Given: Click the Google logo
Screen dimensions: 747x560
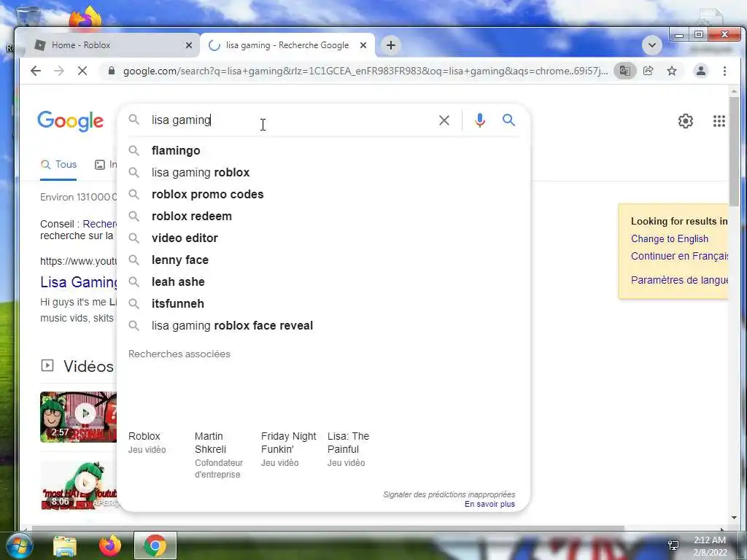Looking at the screenshot, I should click(71, 121).
